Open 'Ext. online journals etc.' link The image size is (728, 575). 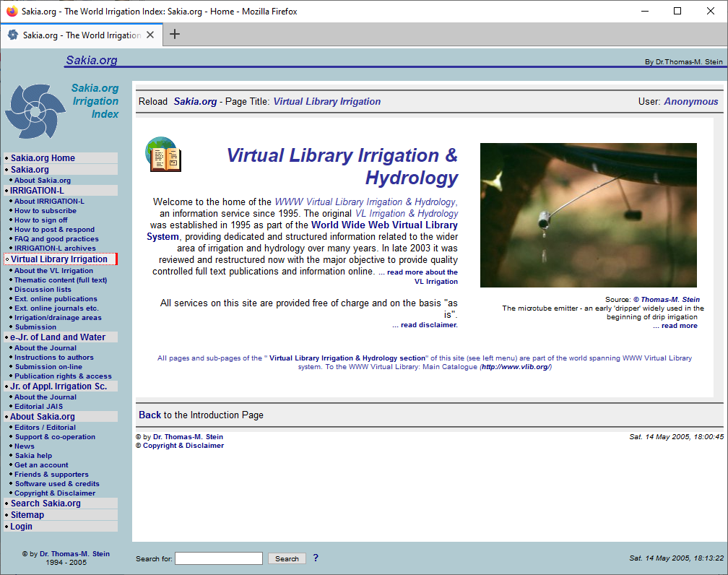(56, 308)
